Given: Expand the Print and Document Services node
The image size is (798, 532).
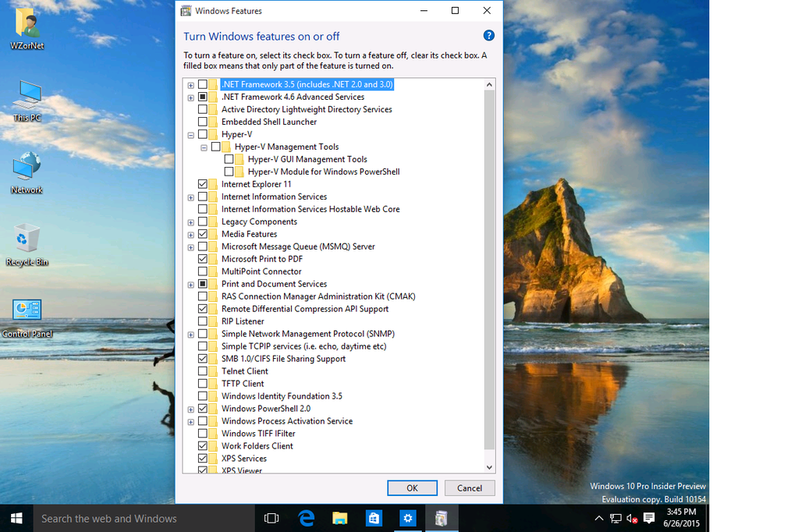Looking at the screenshot, I should coord(191,285).
